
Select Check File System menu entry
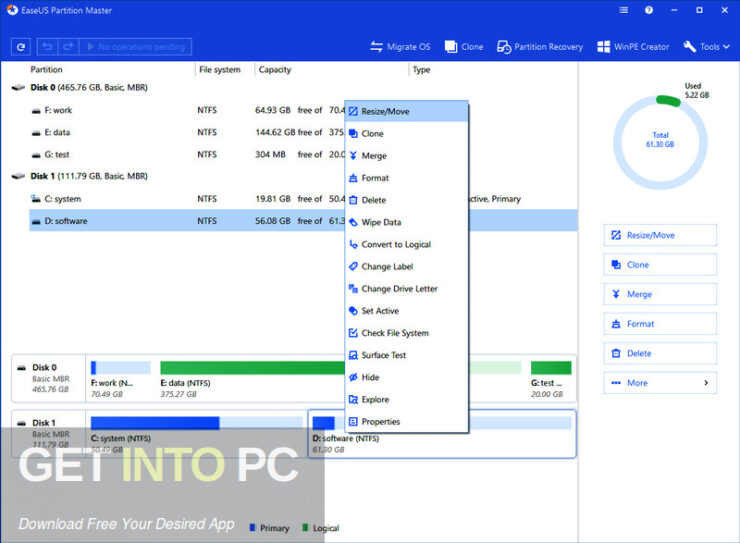(407, 333)
